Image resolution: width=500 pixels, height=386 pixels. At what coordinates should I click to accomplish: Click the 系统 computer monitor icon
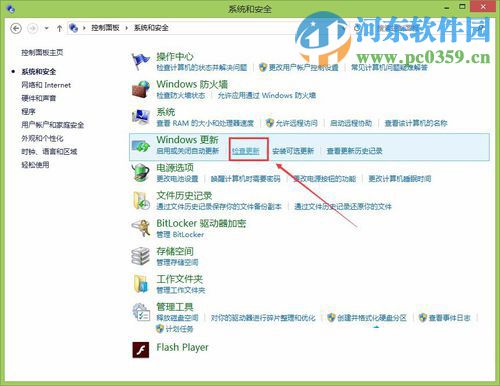pos(141,117)
